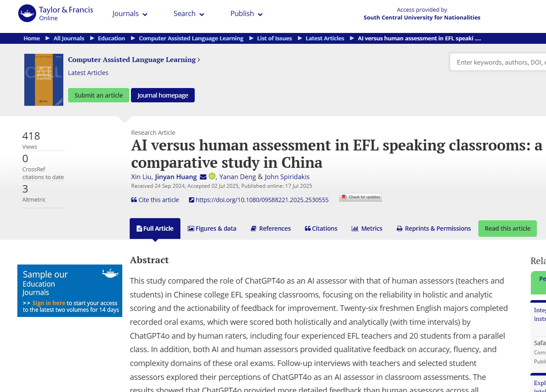Viewport: 546px width, 392px height.
Task: Open the References tab
Action: point(271,229)
